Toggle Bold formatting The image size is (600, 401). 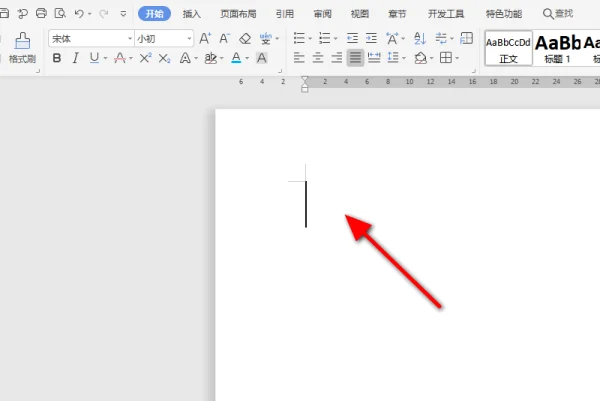coord(57,58)
